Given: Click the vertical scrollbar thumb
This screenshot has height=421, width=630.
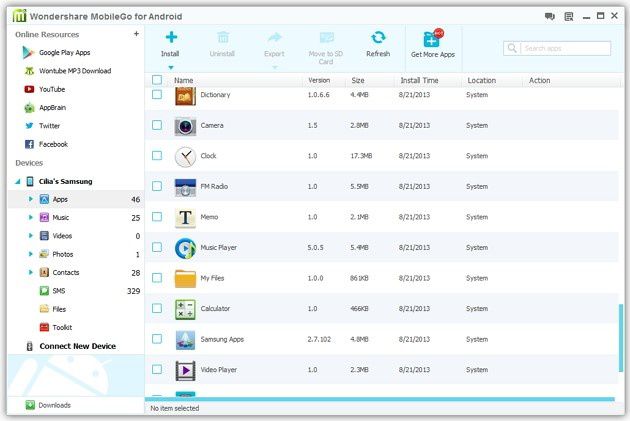Looking at the screenshot, I should tap(621, 338).
